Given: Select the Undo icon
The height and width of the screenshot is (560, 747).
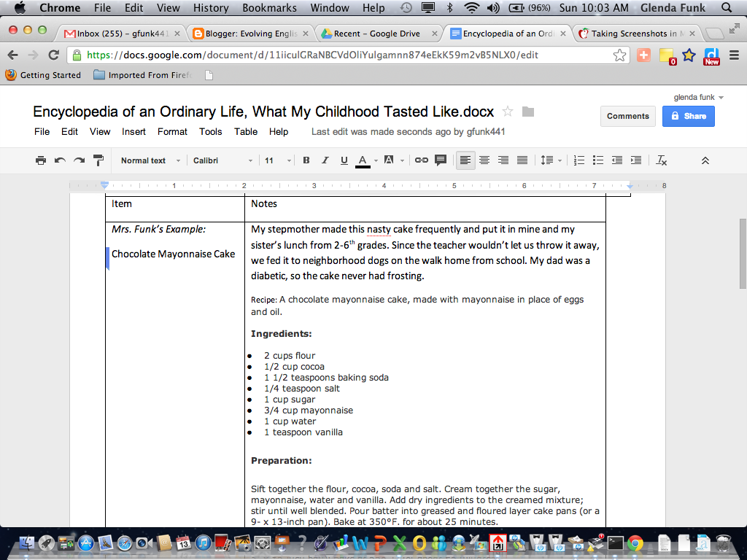Looking at the screenshot, I should tap(61, 160).
